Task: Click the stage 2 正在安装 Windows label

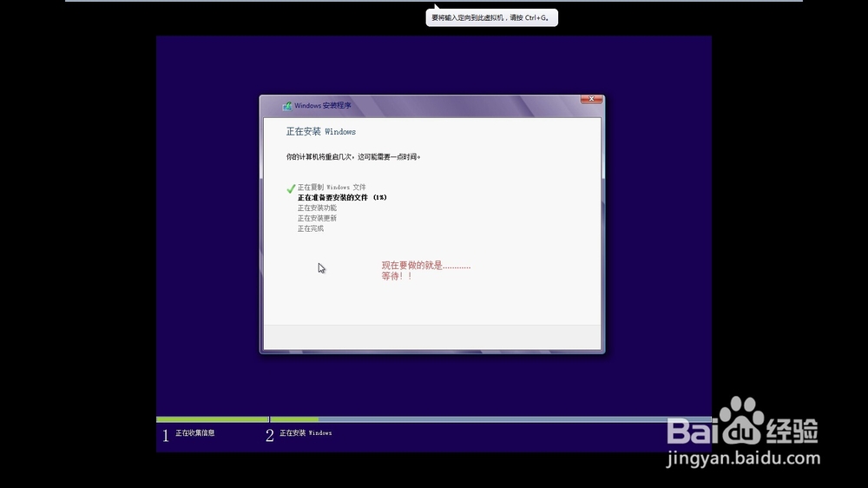Action: tap(306, 432)
